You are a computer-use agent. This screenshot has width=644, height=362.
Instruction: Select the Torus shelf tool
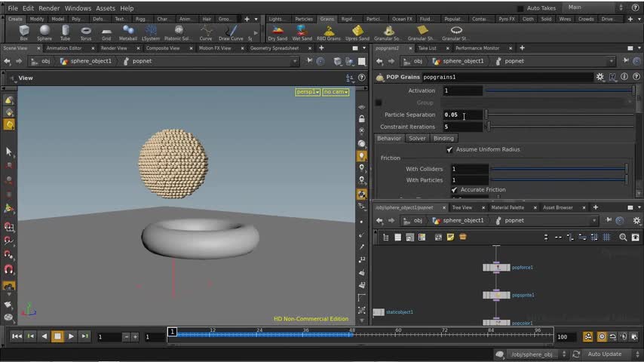(86, 32)
